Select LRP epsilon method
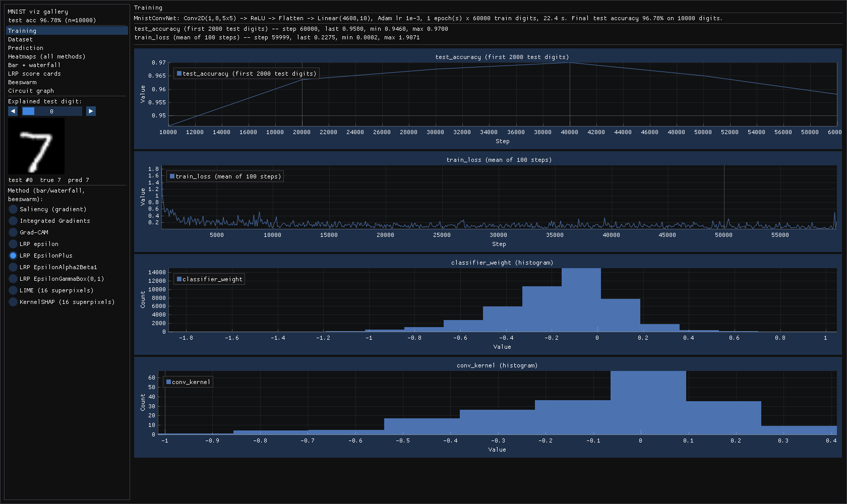The width and height of the screenshot is (847, 504). tap(34, 244)
